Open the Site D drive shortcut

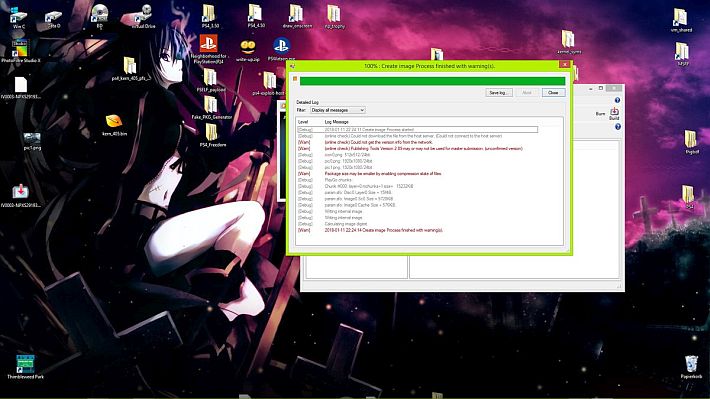[53, 19]
